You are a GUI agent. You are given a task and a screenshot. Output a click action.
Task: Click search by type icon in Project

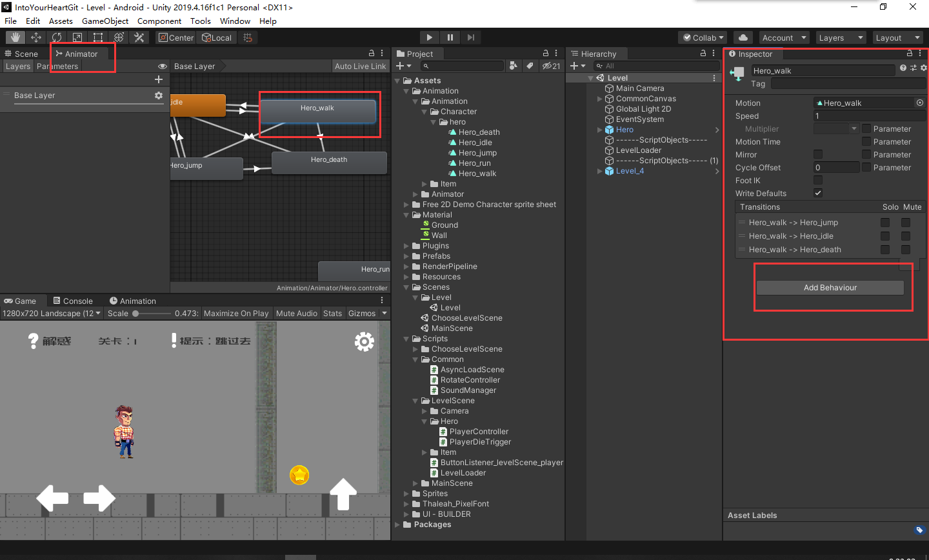click(x=514, y=66)
